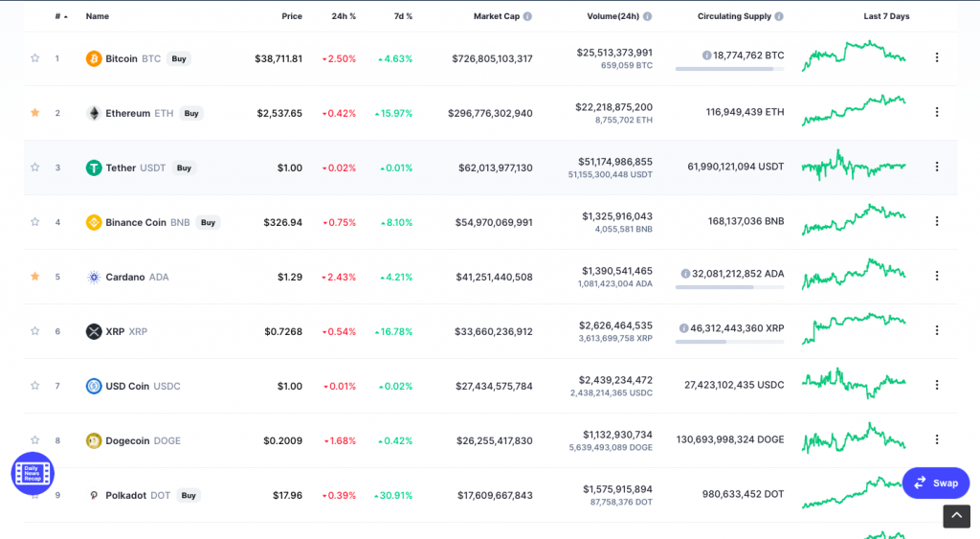This screenshot has width=980, height=539.
Task: Click Buy button next to Bitcoin
Action: click(x=179, y=58)
